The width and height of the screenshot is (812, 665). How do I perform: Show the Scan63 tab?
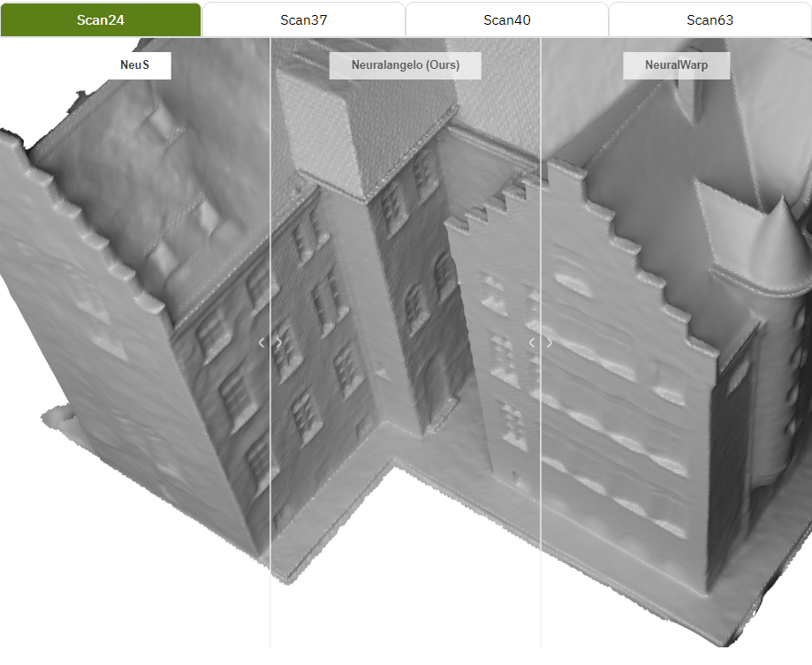point(710,19)
